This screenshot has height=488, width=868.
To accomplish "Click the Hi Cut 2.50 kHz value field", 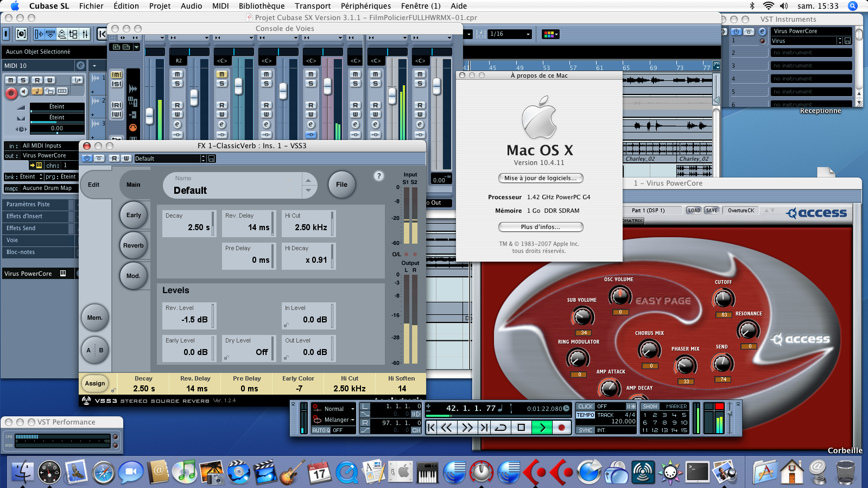I will [308, 224].
